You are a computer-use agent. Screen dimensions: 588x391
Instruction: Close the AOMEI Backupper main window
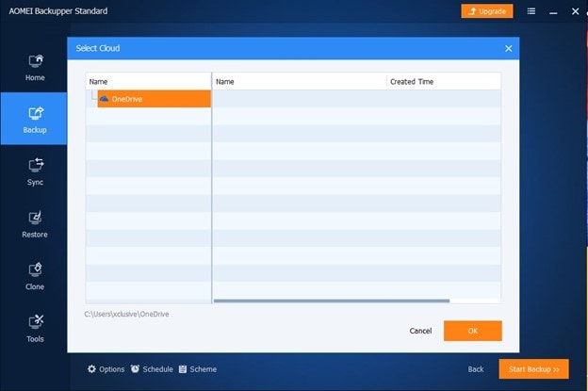[575, 11]
